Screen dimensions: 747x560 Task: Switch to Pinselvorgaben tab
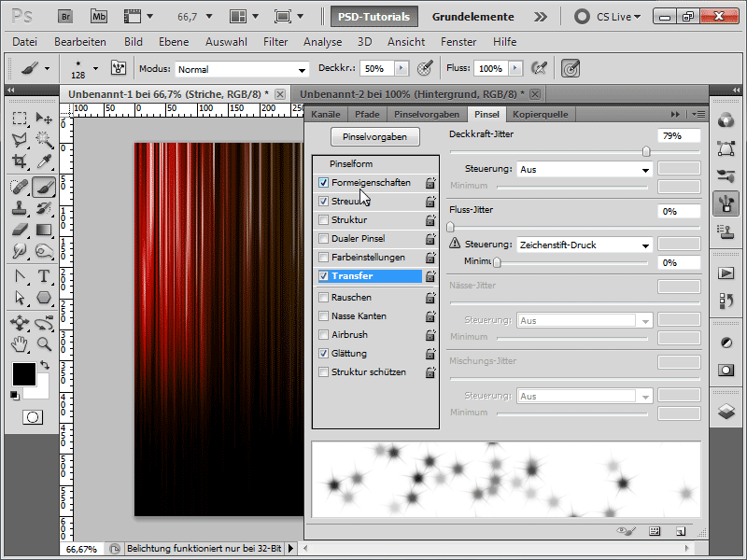427,115
